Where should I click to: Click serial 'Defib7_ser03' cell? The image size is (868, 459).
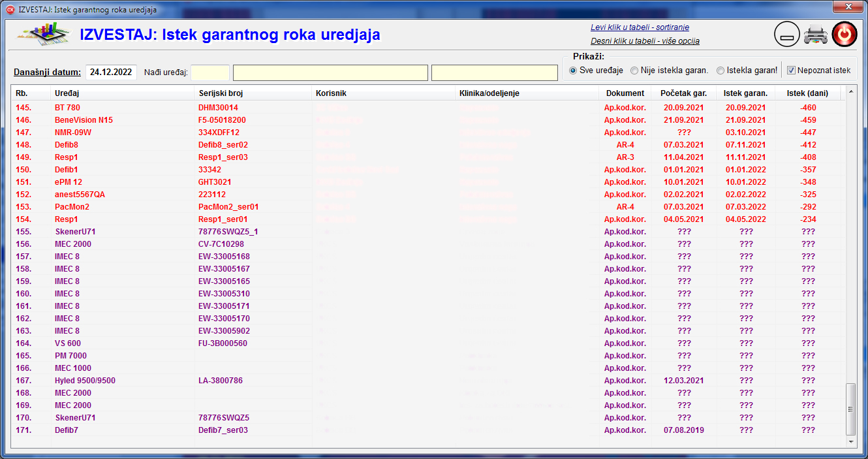point(223,430)
